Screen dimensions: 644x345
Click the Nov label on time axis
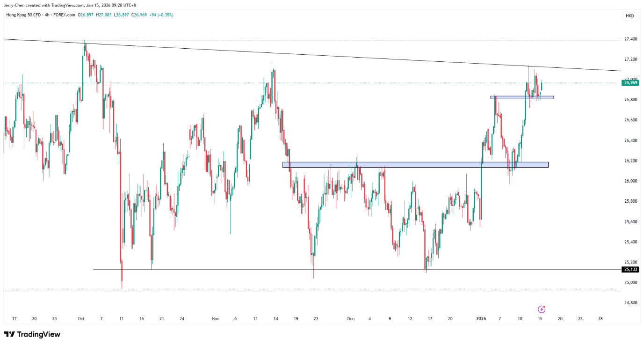(x=215, y=319)
